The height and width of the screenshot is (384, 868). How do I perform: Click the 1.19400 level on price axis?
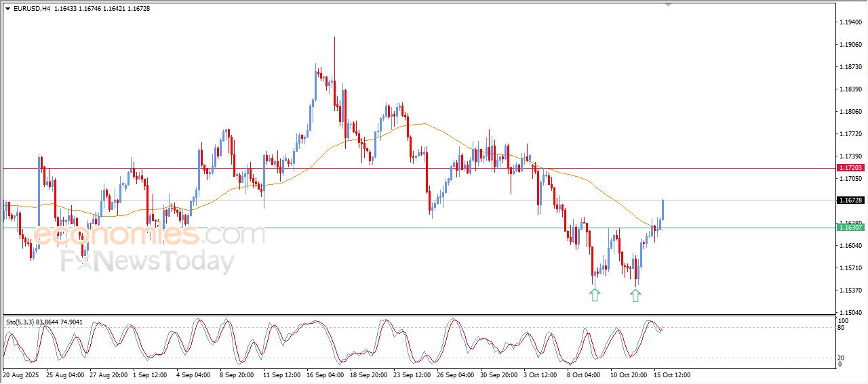(x=850, y=22)
